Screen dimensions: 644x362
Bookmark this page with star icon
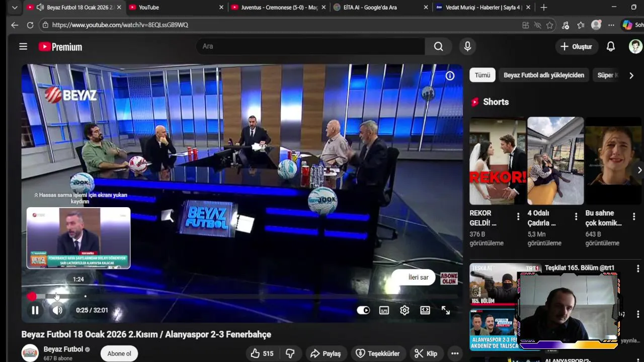pos(550,25)
